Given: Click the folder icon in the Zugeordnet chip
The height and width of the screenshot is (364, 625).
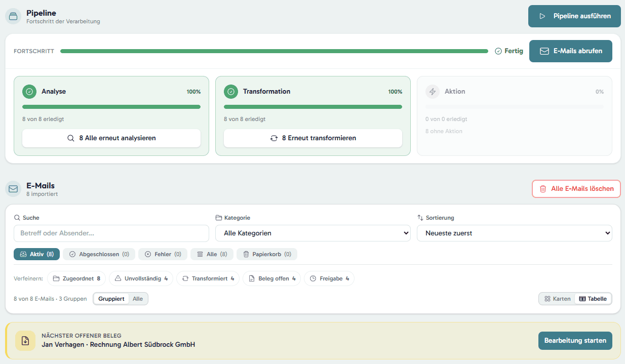Looking at the screenshot, I should [56, 278].
